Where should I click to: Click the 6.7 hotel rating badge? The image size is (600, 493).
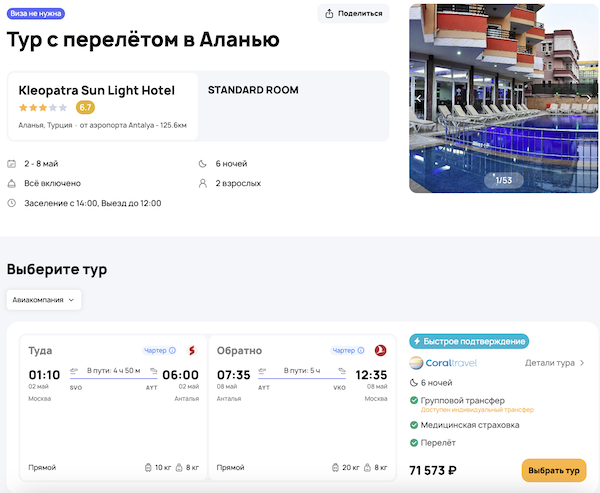[x=85, y=107]
